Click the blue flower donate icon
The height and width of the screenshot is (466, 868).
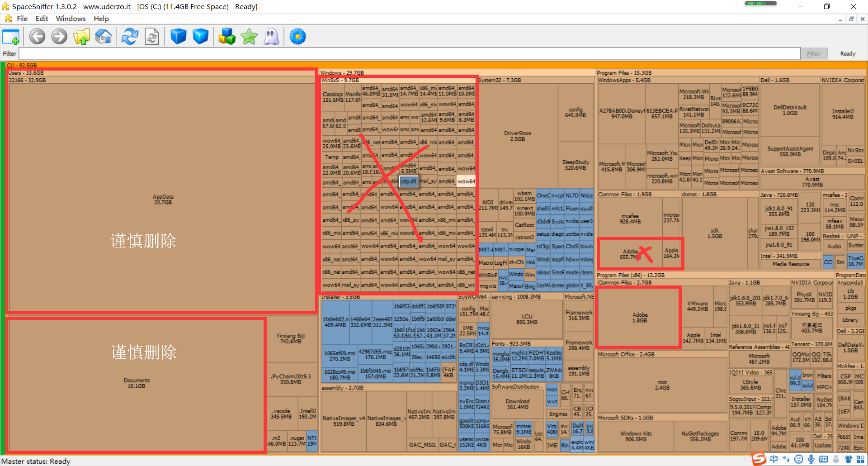297,37
